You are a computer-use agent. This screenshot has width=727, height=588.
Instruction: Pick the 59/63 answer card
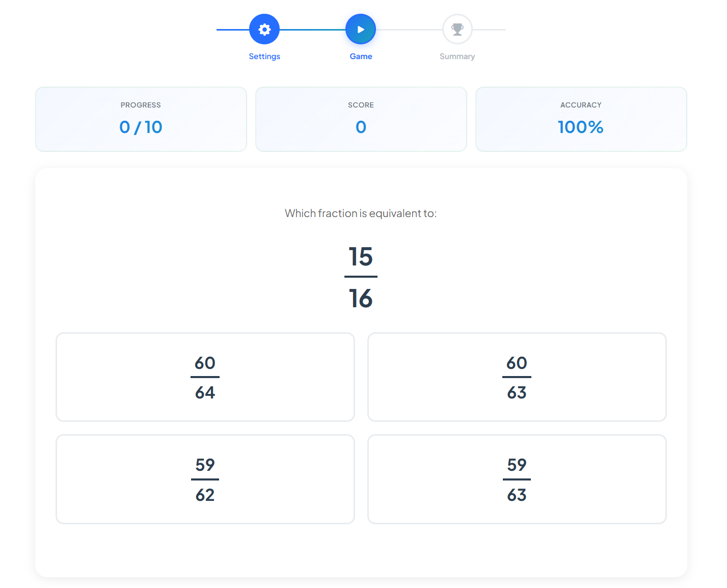click(x=517, y=479)
